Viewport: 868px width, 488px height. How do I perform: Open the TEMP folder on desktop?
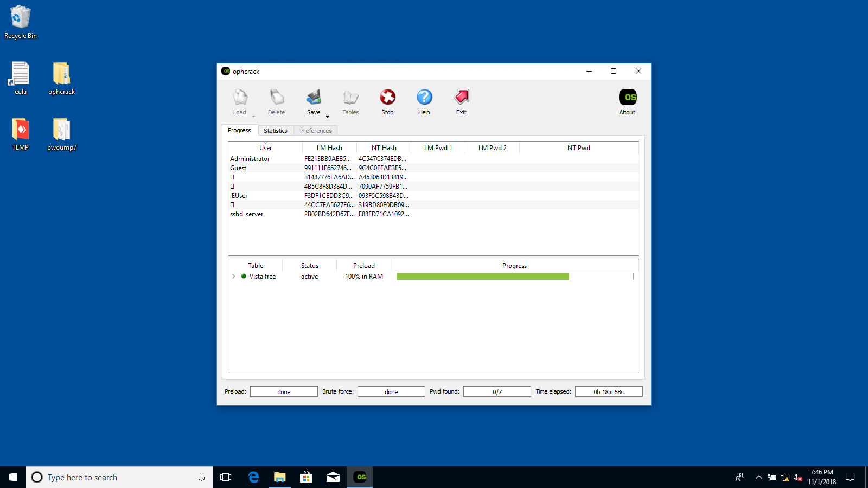coord(21,134)
